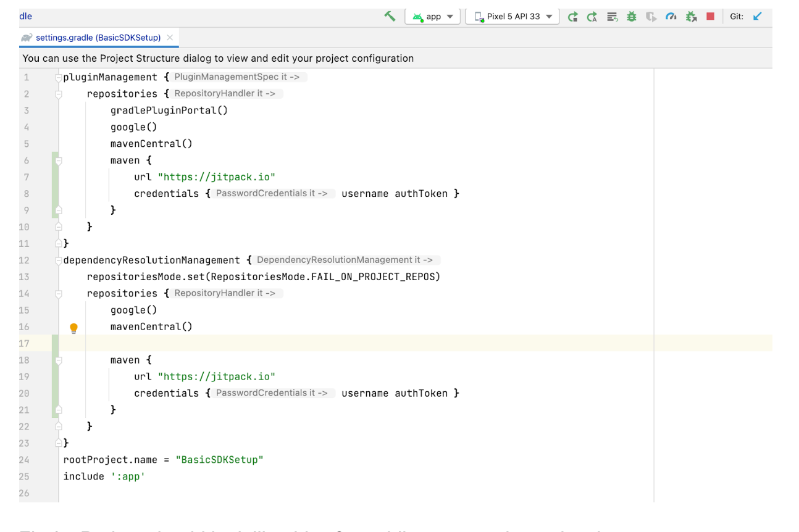
Task: Click the Git label in the toolbar
Action: point(737,17)
